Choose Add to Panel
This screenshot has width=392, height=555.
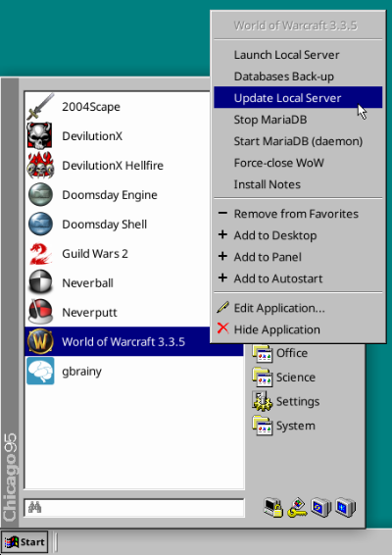298,257
